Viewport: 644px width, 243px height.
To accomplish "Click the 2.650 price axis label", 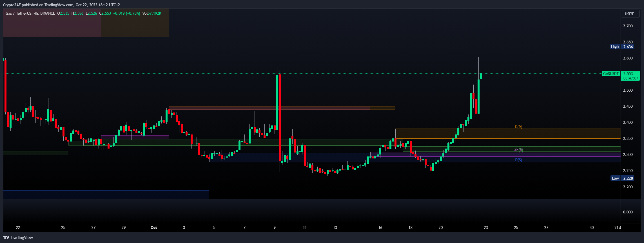I will coord(628,42).
